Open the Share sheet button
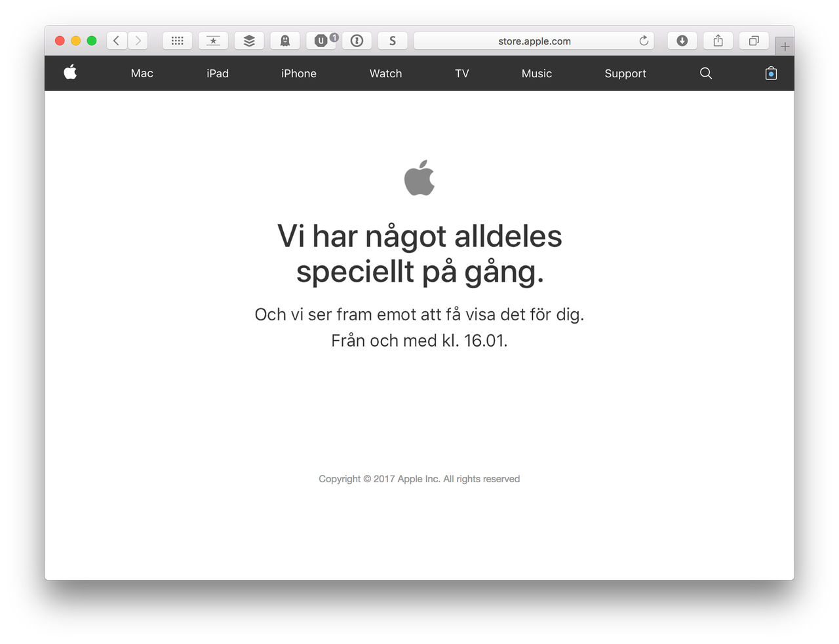This screenshot has width=839, height=644. tap(718, 41)
